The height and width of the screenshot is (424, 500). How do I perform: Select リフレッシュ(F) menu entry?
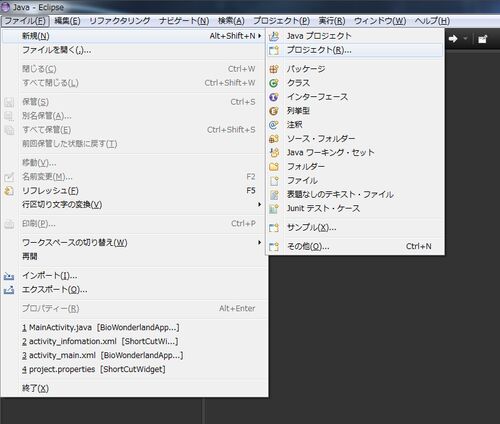133,191
